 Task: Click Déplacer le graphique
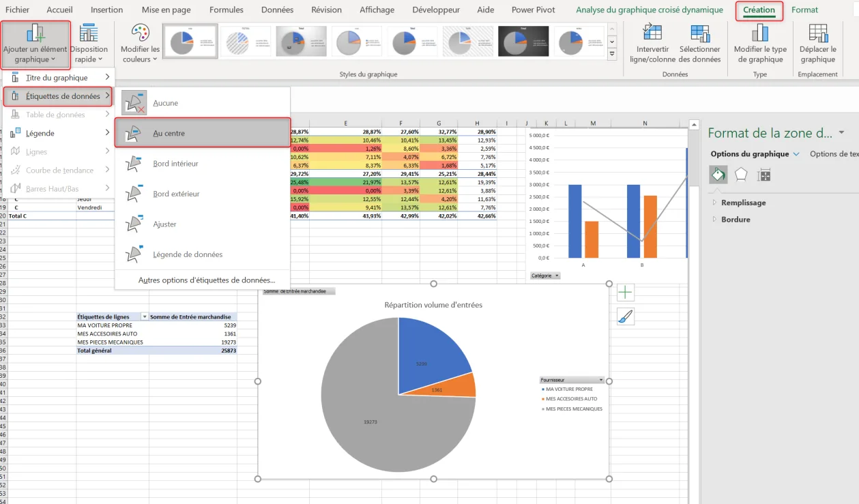817,44
